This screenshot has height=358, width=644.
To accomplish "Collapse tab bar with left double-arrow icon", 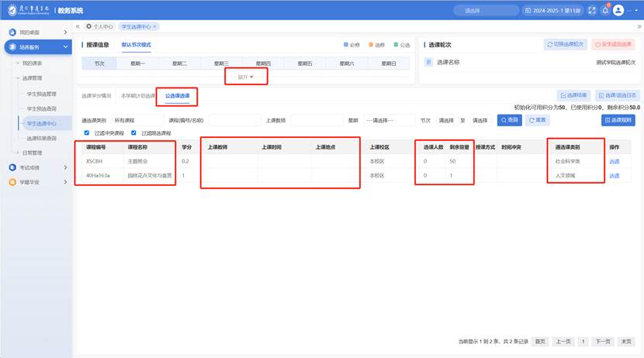I will click(x=77, y=26).
